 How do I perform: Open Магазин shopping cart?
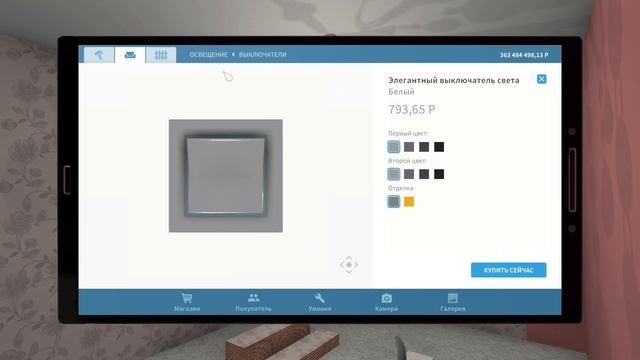[187, 302]
